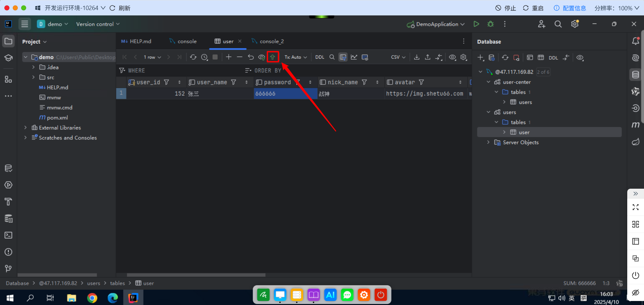Switch to the console tab

click(x=183, y=41)
